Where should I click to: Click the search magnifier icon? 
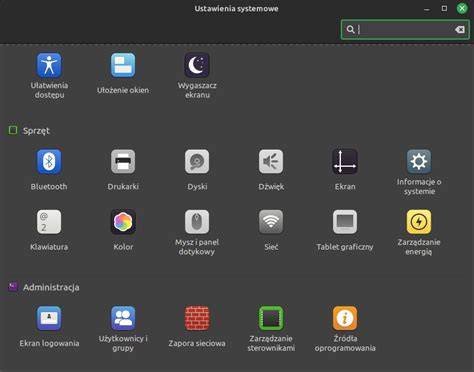[x=350, y=29]
